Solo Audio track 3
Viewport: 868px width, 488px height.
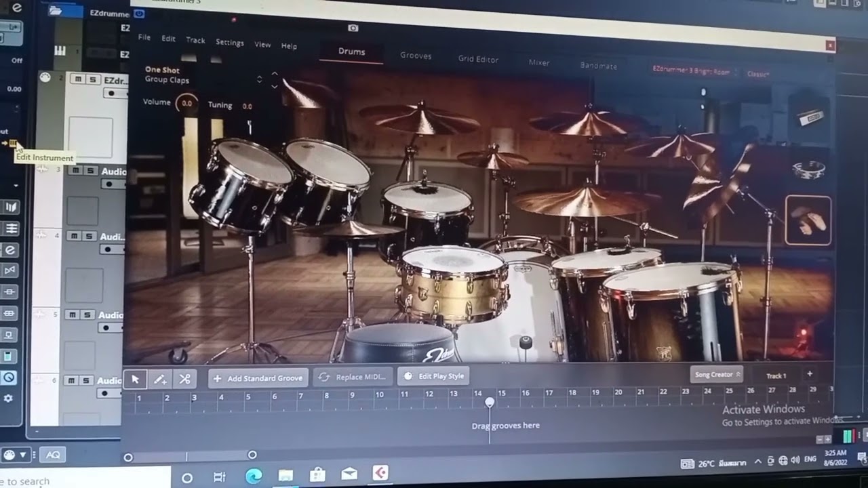(90, 171)
